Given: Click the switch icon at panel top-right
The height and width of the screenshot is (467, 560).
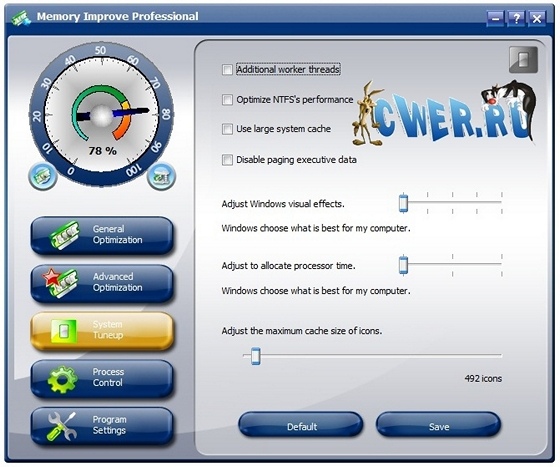Looking at the screenshot, I should point(523,60).
